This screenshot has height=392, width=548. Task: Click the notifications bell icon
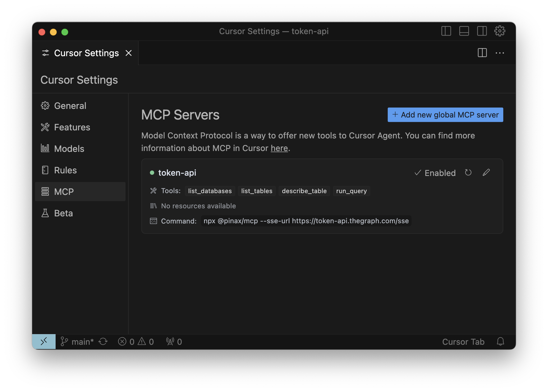[x=500, y=342]
